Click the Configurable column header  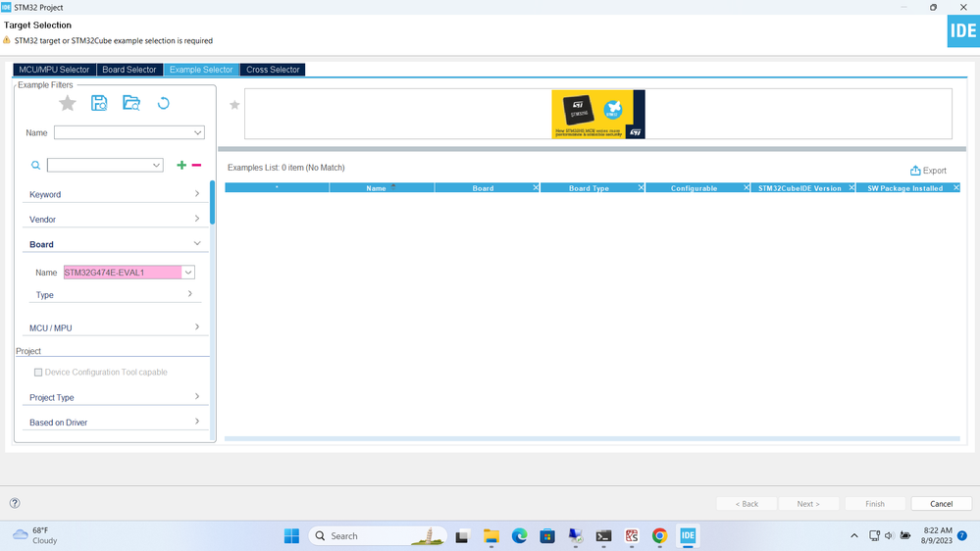pyautogui.click(x=694, y=188)
